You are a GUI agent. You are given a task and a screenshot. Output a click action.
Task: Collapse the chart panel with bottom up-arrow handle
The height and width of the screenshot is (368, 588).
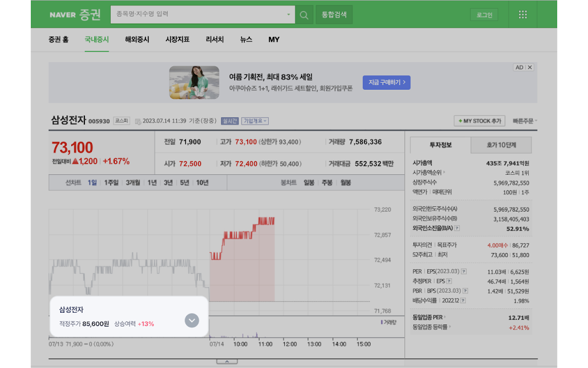[227, 361]
